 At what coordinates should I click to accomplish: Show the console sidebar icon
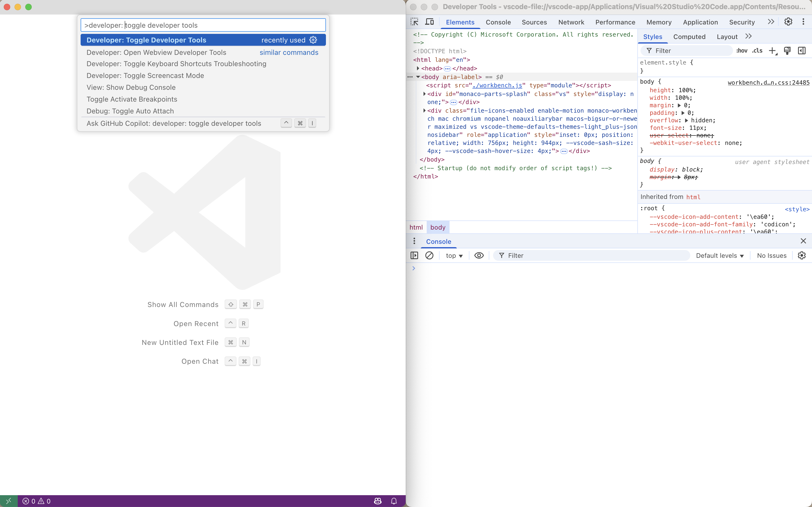(x=414, y=255)
